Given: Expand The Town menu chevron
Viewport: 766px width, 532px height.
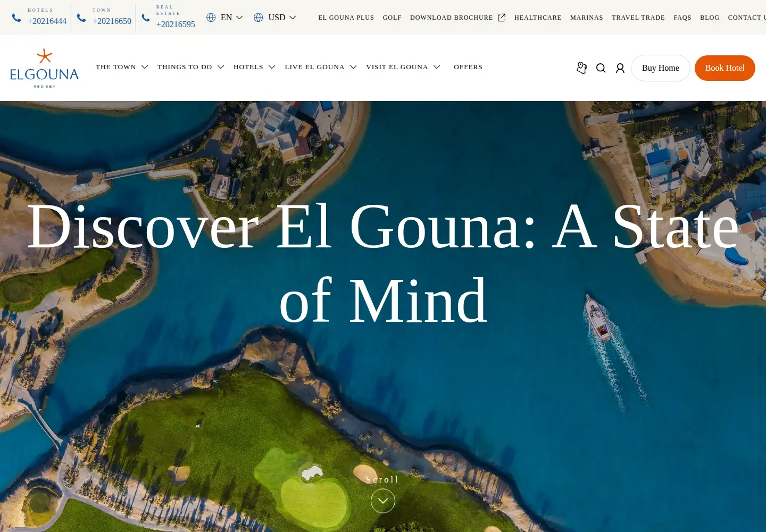Looking at the screenshot, I should click(x=145, y=67).
